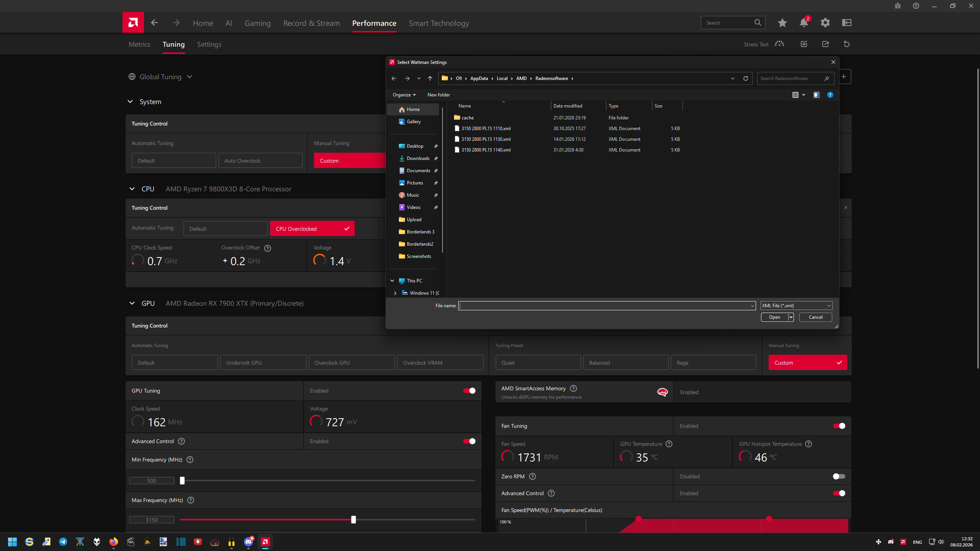This screenshot has height=551, width=980.
Task: Turn off the Fan Tuning toggle
Action: (x=838, y=426)
